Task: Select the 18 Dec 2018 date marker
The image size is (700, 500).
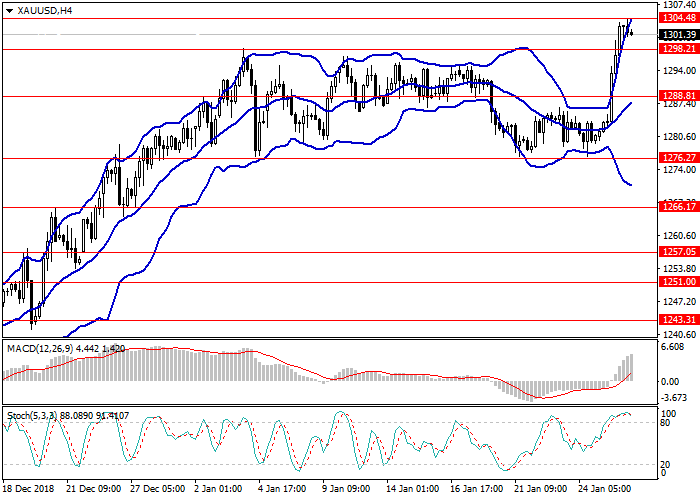Action: coord(30,490)
